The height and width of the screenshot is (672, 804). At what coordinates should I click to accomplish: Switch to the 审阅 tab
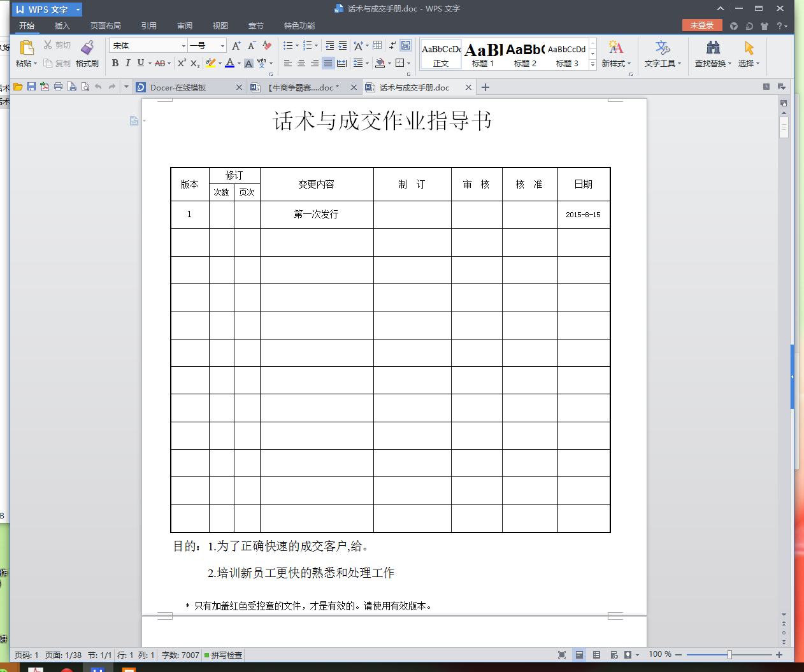coord(185,25)
